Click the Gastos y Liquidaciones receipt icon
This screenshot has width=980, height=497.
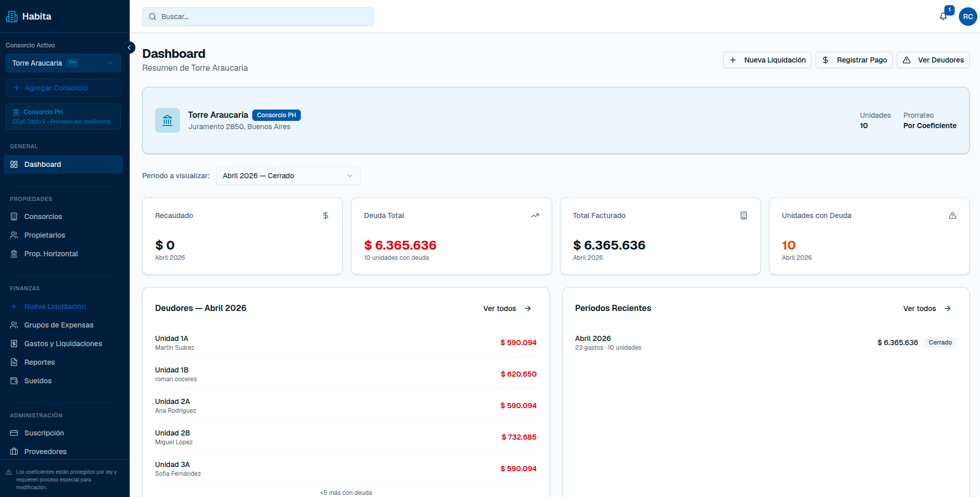click(x=14, y=344)
